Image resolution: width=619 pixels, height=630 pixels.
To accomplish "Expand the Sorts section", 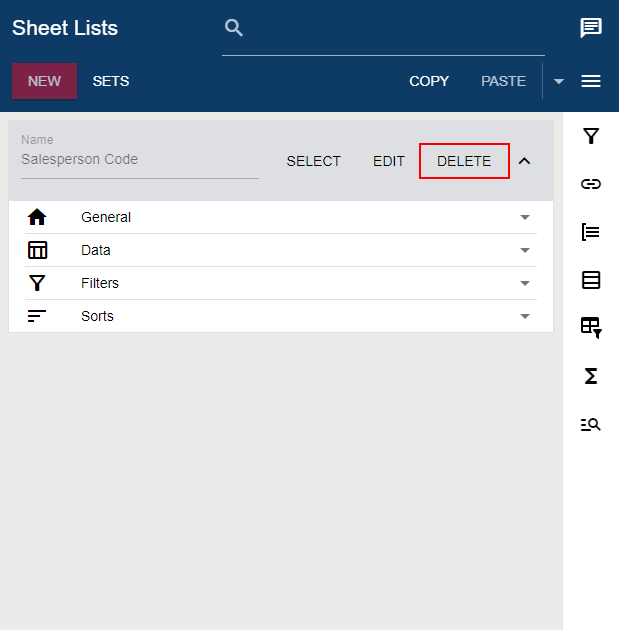I will click(x=281, y=316).
